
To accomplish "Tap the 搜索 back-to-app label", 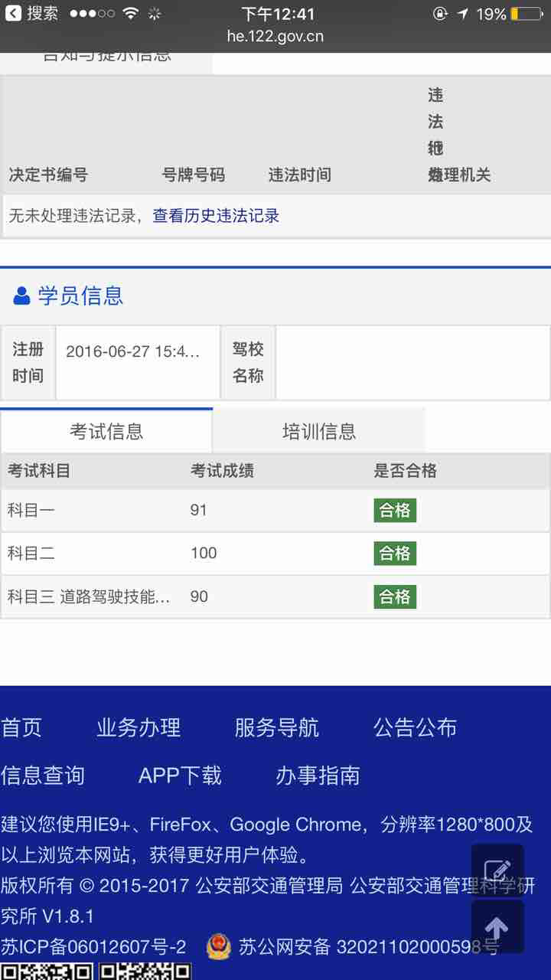I will coord(42,13).
